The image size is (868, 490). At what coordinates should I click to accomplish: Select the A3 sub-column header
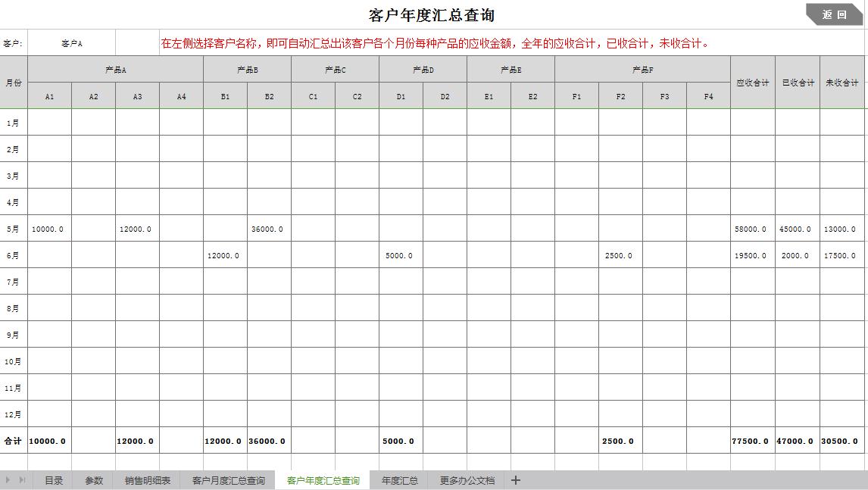pyautogui.click(x=137, y=96)
